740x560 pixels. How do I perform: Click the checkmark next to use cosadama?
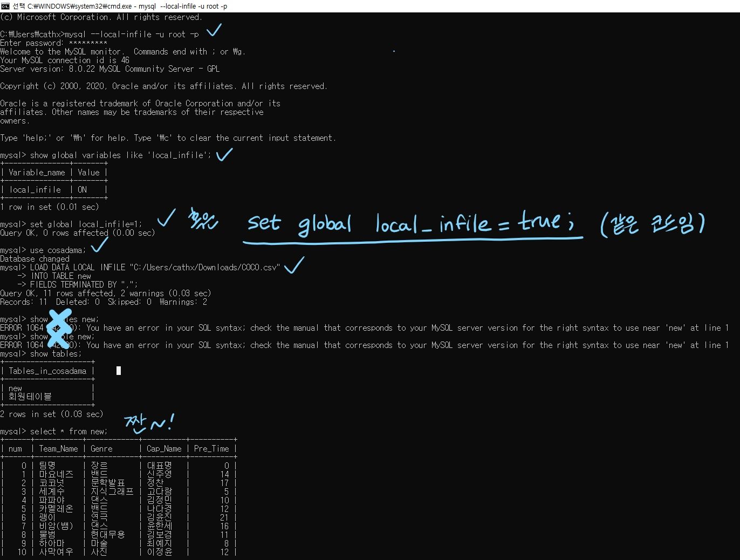click(x=99, y=245)
